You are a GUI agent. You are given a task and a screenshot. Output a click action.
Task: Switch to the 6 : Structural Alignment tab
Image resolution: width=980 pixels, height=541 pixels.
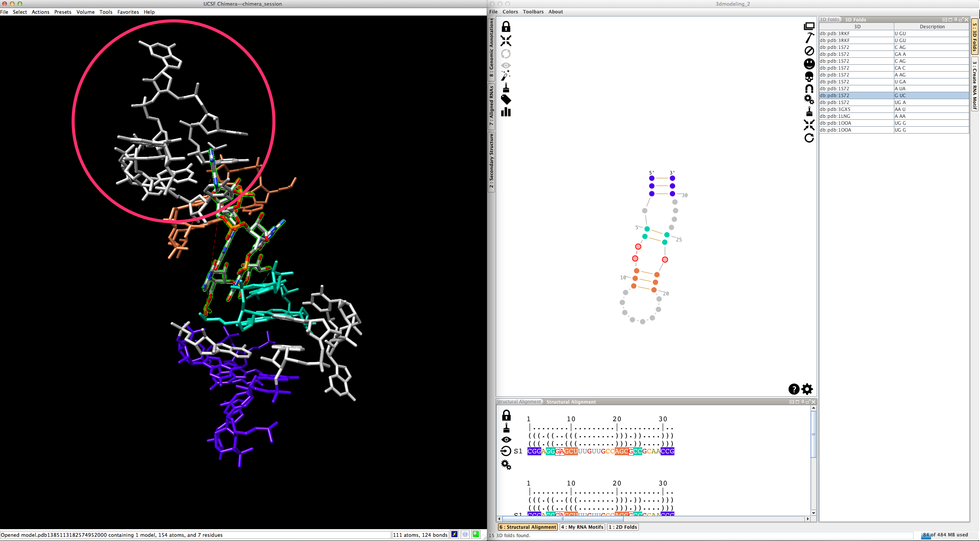[528, 527]
